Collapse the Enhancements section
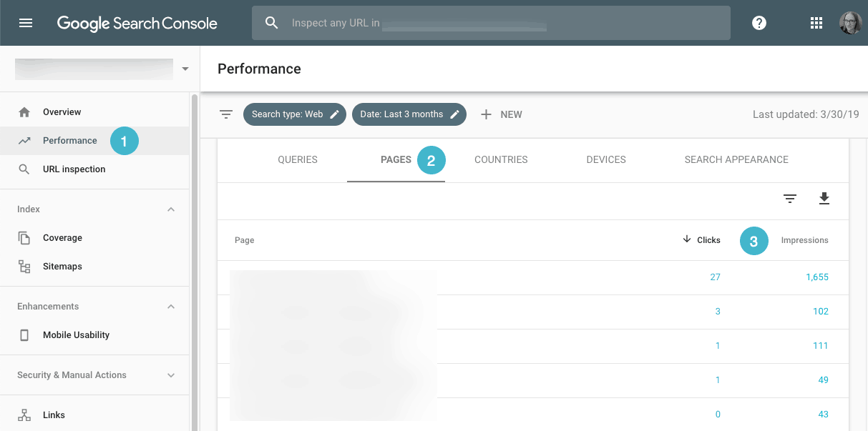 (x=171, y=307)
